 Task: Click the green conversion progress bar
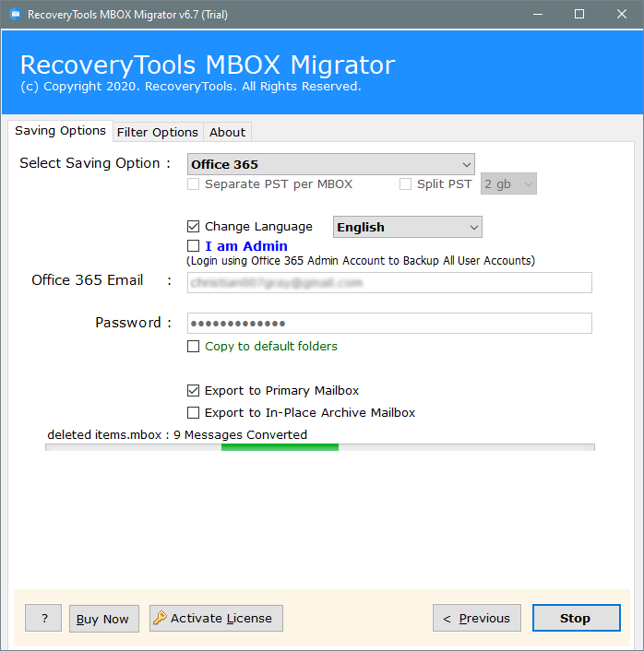[280, 447]
